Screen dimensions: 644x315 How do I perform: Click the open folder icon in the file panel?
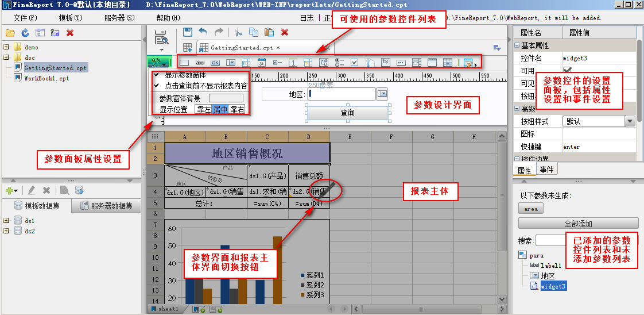point(10,33)
